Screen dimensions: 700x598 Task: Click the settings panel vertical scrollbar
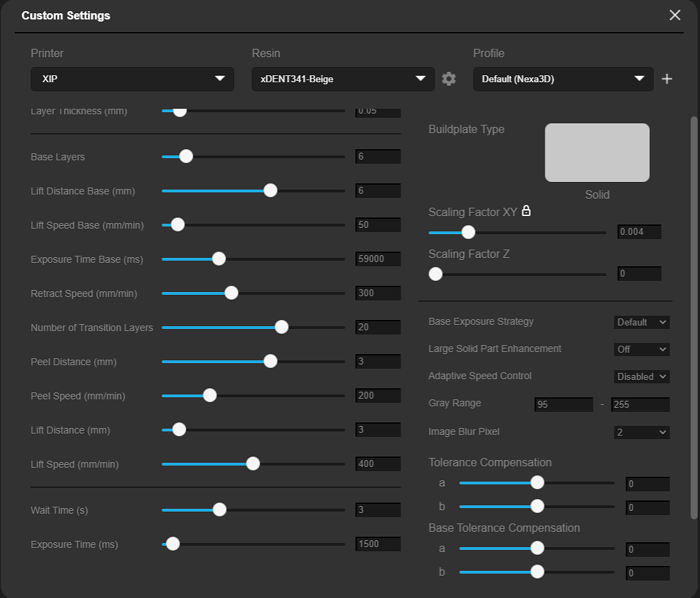pyautogui.click(x=694, y=318)
